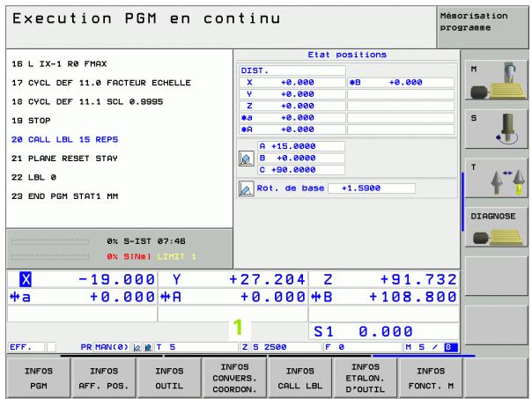Click the Y +27.204 position readout

tap(233, 279)
